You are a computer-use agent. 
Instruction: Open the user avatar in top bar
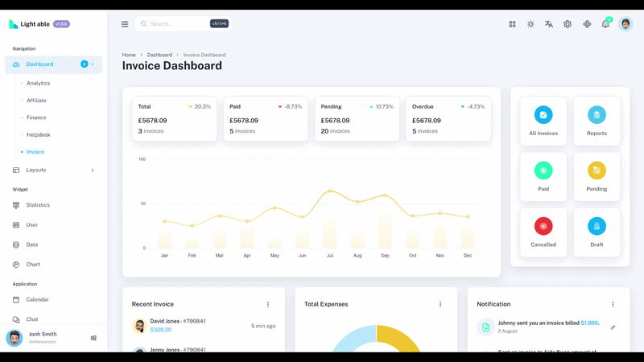625,24
